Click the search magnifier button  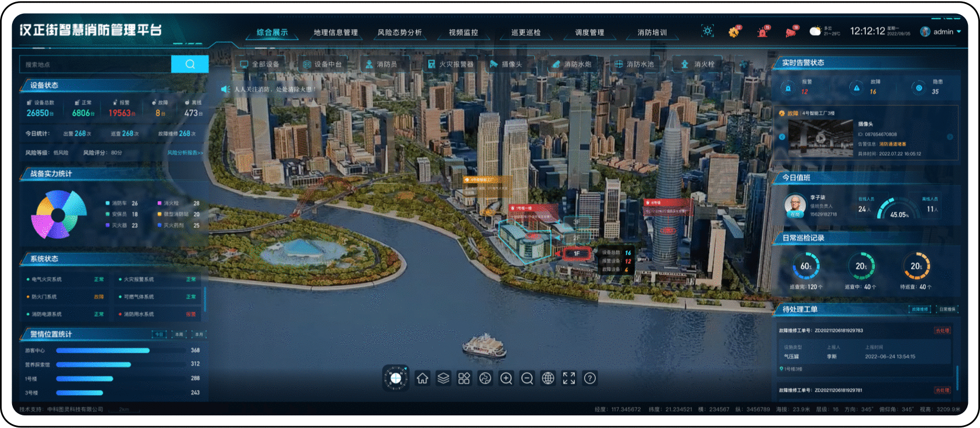click(x=190, y=64)
